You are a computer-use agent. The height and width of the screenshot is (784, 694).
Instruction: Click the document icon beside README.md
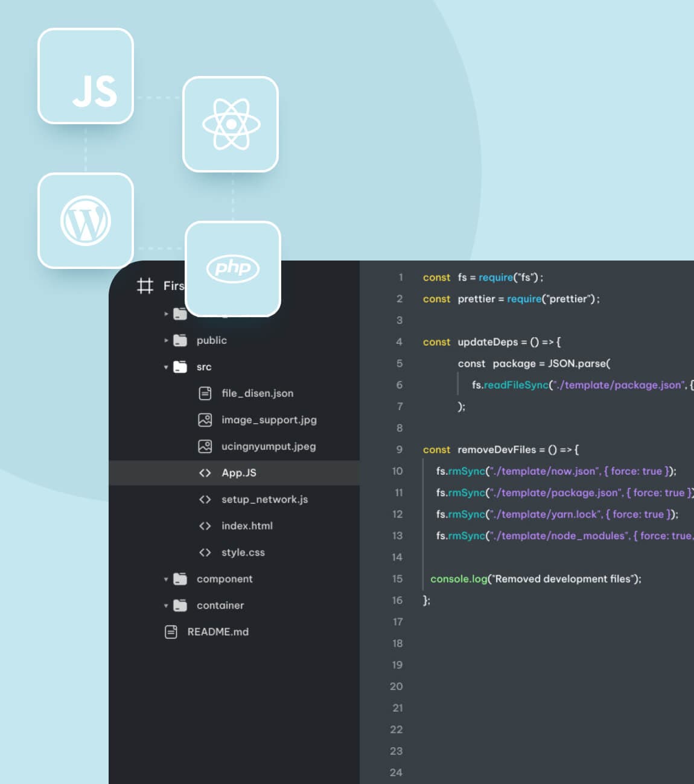(171, 632)
